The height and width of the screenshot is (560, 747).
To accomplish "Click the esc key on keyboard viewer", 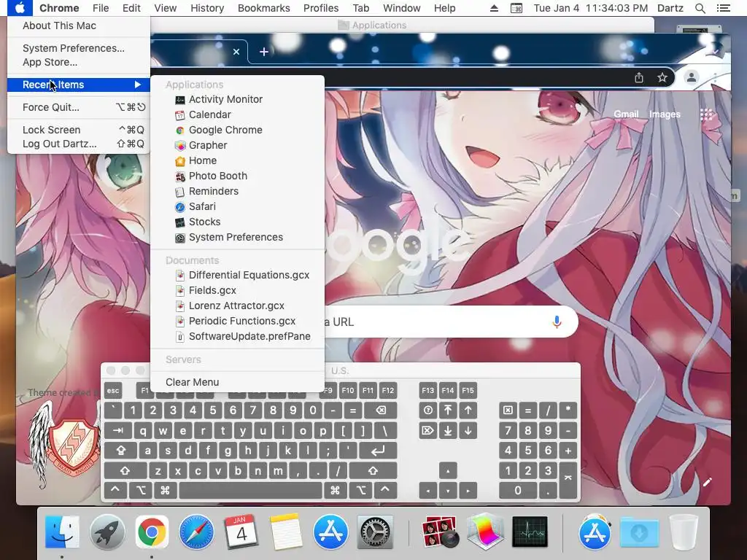I will tap(113, 391).
